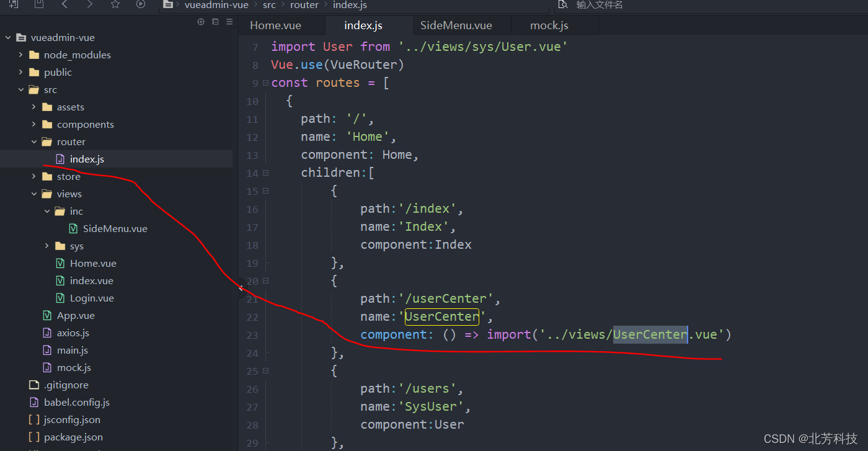Screen dimensions: 868x451
Task: Click the jsconfig.json bracket icon
Action: 34,419
